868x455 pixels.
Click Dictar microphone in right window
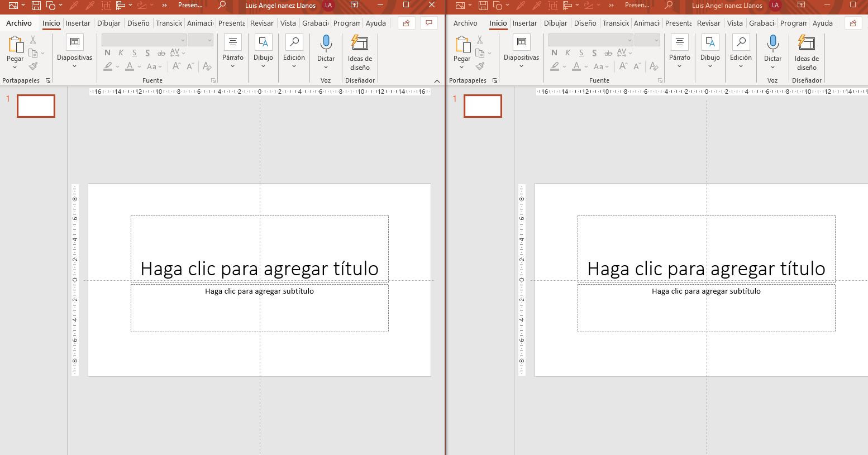coord(772,44)
